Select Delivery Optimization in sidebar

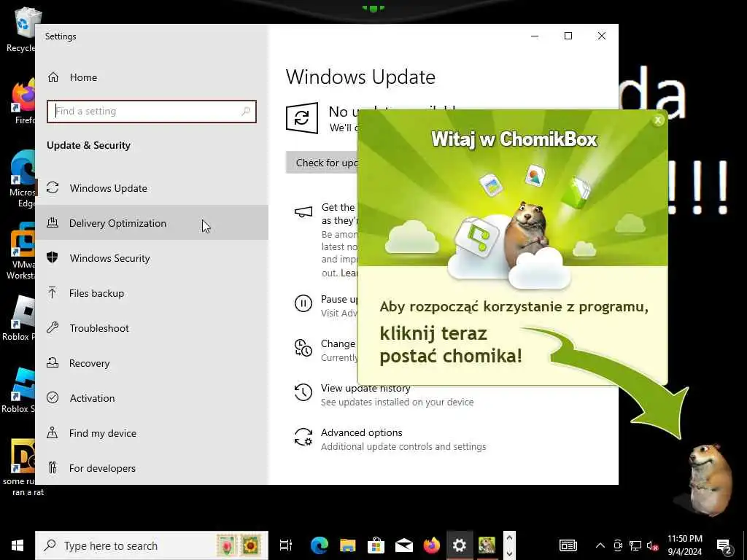click(152, 223)
